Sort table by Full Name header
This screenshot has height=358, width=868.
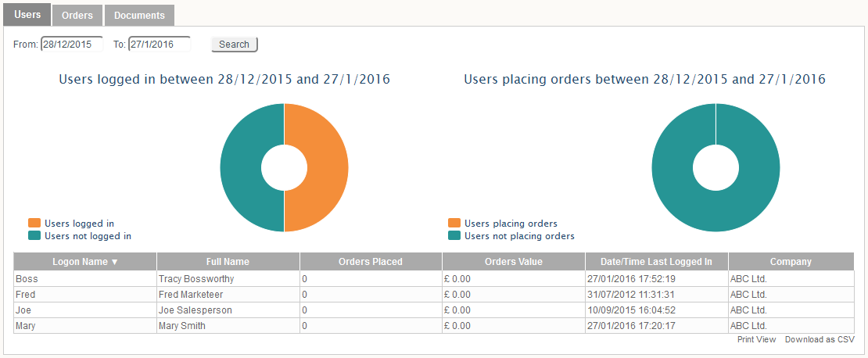[x=228, y=262]
